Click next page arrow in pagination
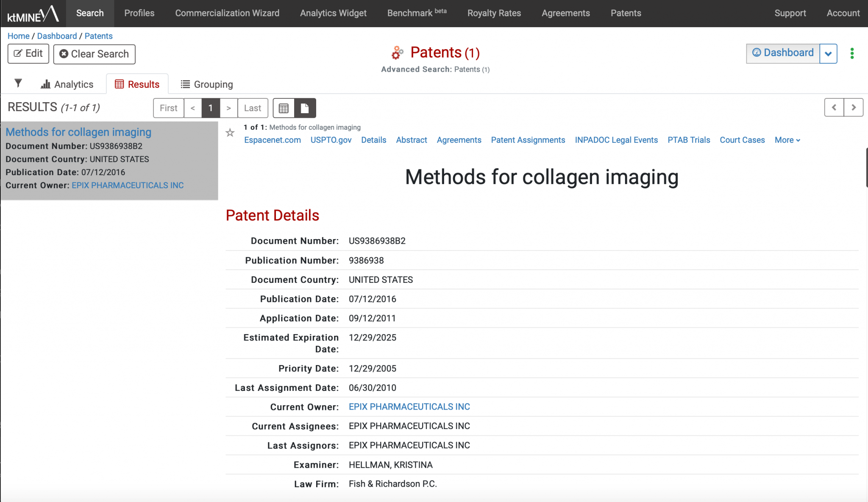This screenshot has height=502, width=868. click(x=228, y=108)
